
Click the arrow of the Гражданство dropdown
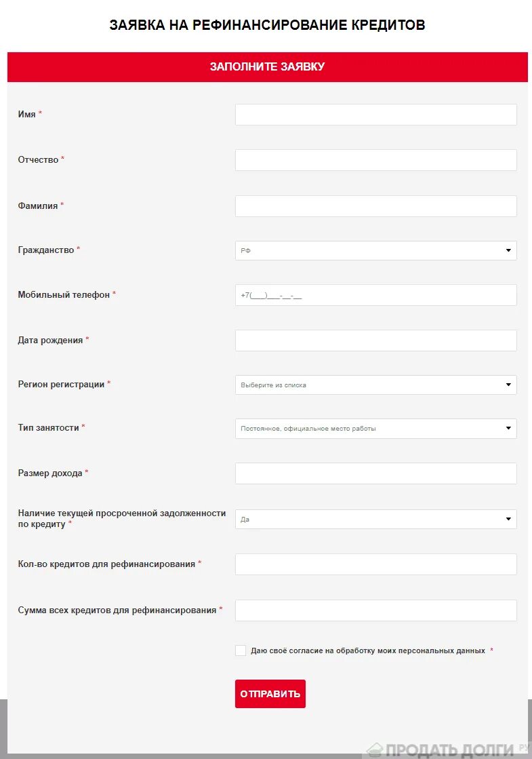coord(508,251)
